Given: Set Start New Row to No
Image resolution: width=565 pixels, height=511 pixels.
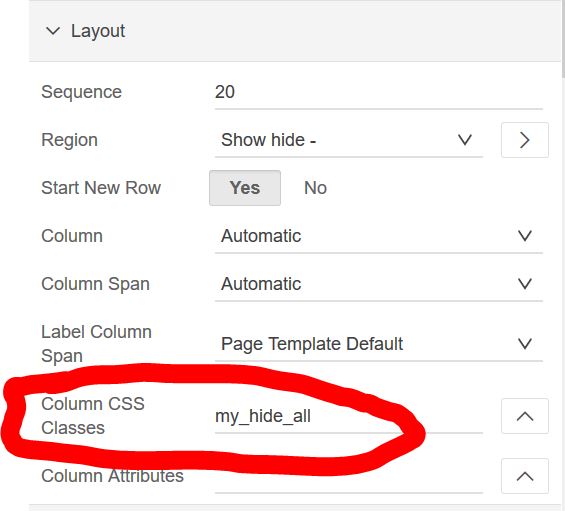Looking at the screenshot, I should click(315, 188).
